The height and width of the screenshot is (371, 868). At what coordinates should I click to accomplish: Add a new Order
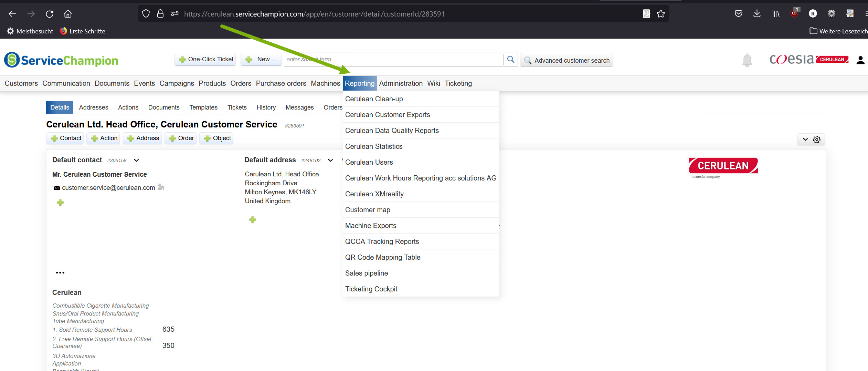tap(181, 138)
